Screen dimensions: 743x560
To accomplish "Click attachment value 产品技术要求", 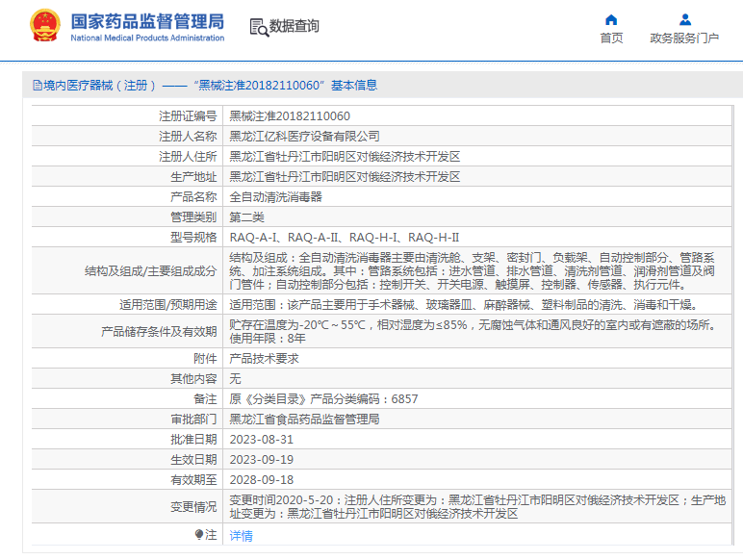I will coord(264,359).
